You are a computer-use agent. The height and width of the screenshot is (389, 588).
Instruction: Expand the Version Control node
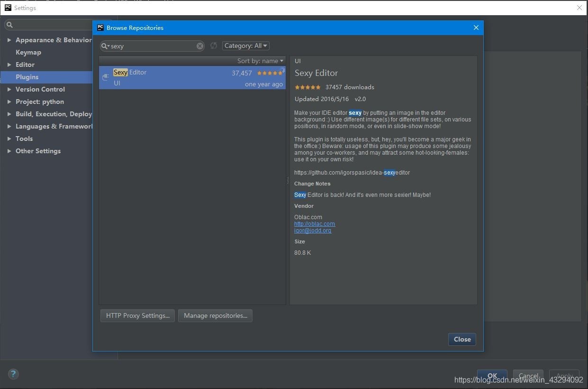point(9,89)
